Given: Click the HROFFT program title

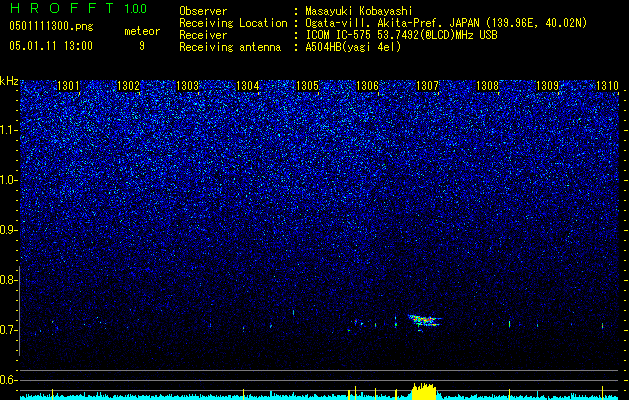Looking at the screenshot, I should (62, 8).
